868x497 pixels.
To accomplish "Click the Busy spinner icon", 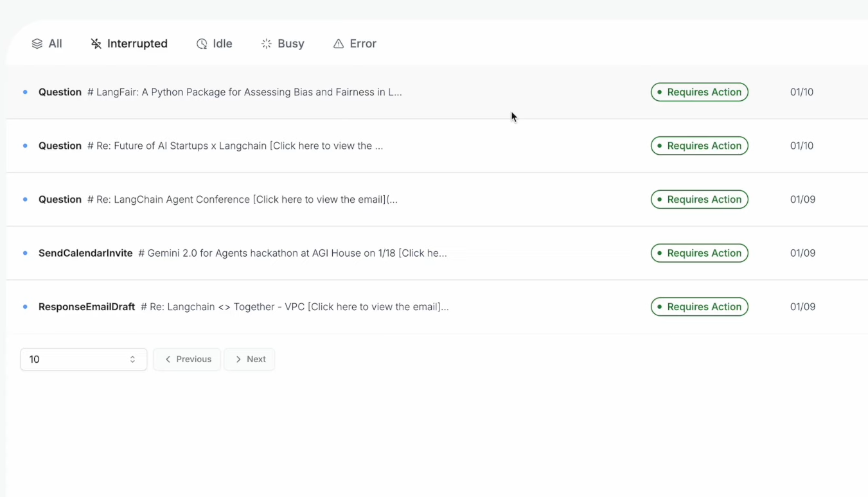I will 267,44.
